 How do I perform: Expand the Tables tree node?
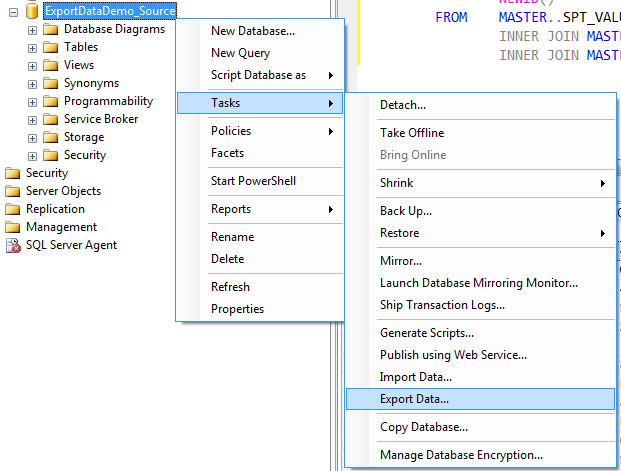tap(32, 47)
